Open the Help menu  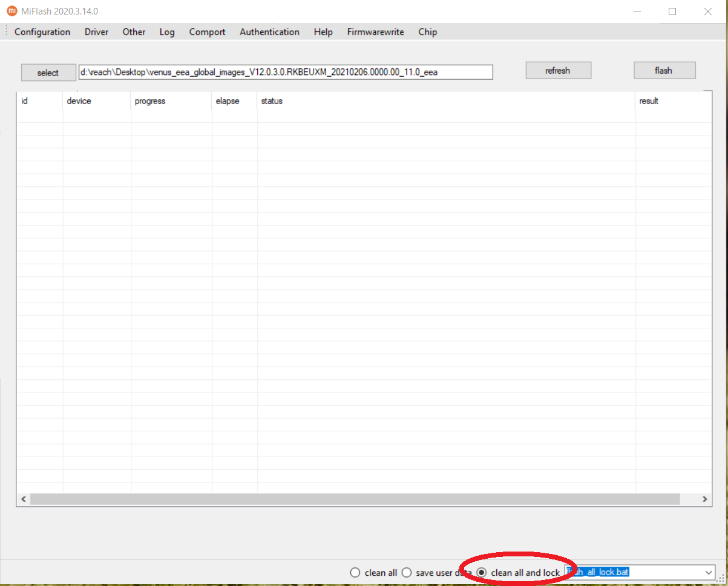pos(323,32)
